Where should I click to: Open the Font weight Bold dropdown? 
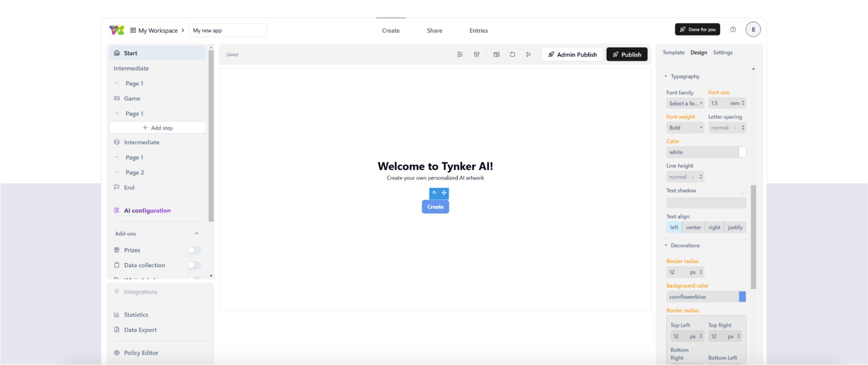coord(685,128)
